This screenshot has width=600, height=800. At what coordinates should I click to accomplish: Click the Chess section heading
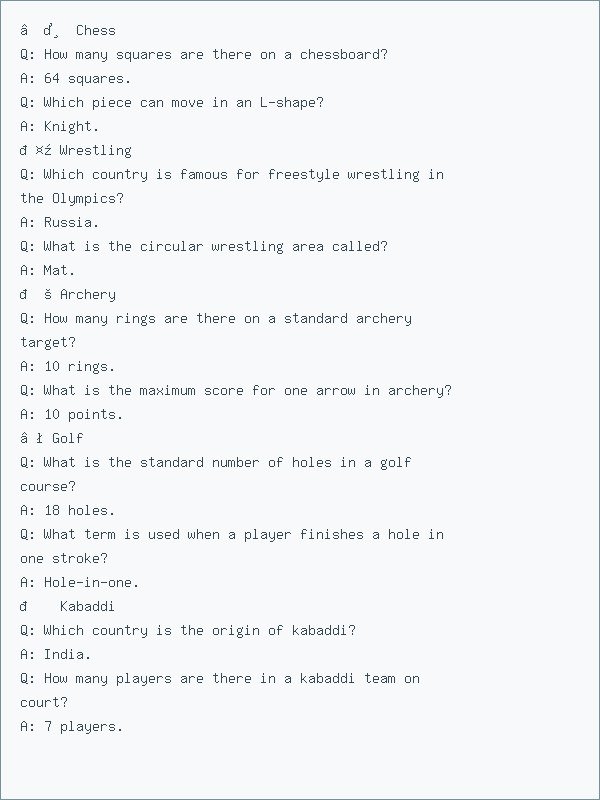pos(95,30)
